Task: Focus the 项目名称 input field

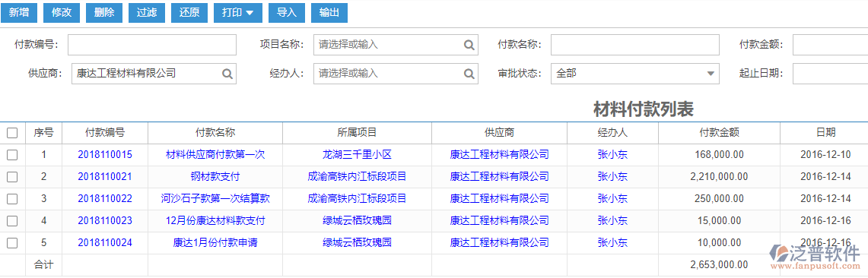Action: (395, 45)
